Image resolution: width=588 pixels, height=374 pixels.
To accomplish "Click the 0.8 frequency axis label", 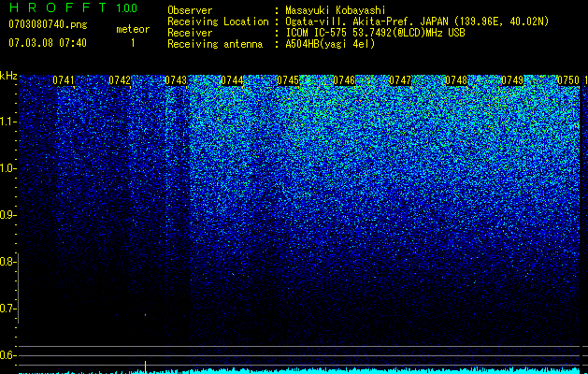I will [x=7, y=262].
